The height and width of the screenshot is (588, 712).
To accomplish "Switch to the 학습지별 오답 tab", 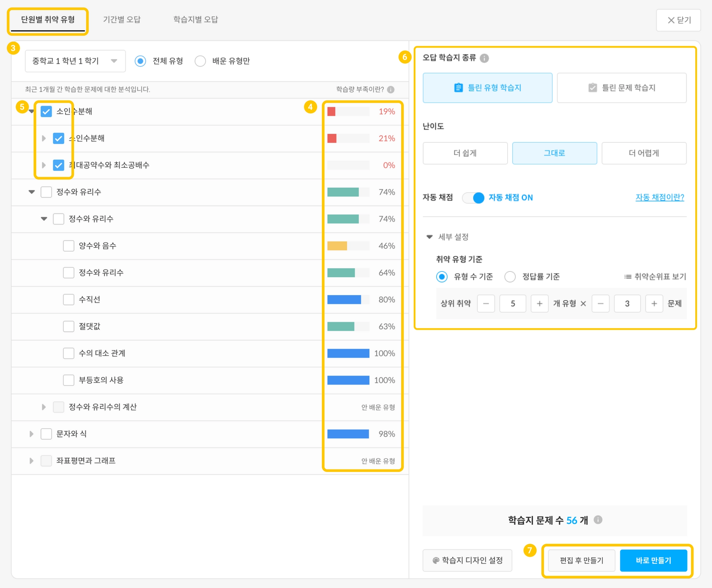I will (195, 20).
